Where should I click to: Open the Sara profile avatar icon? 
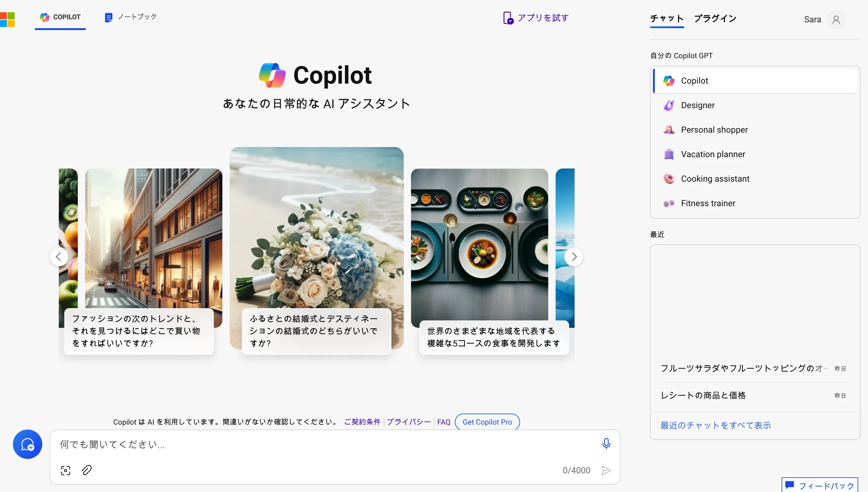coord(836,20)
